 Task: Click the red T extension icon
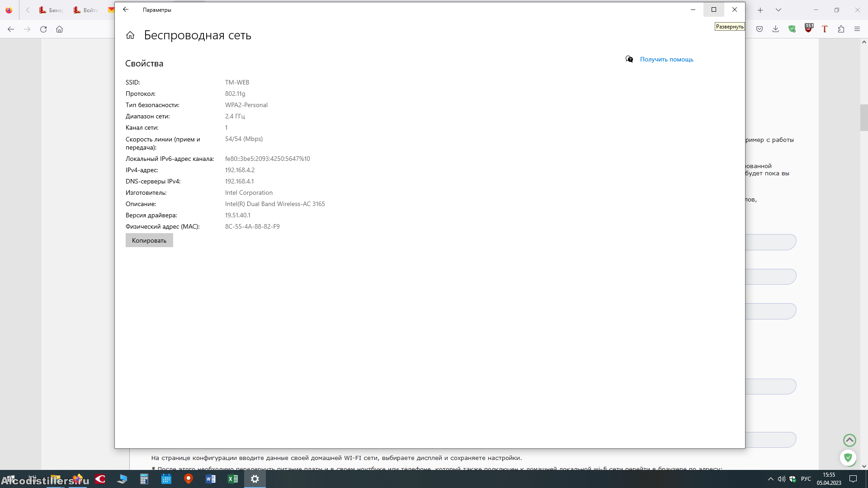click(x=825, y=29)
